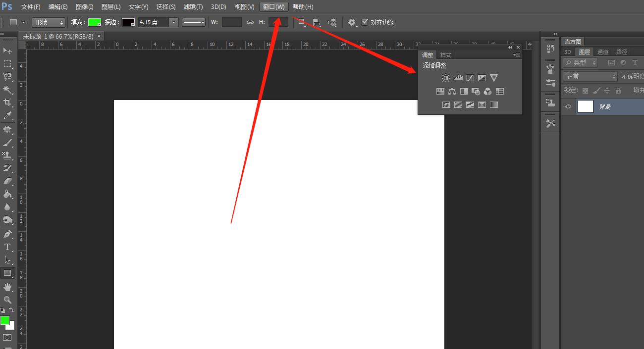Select the Horizontal Type tool
The height and width of the screenshot is (349, 644).
[7, 247]
